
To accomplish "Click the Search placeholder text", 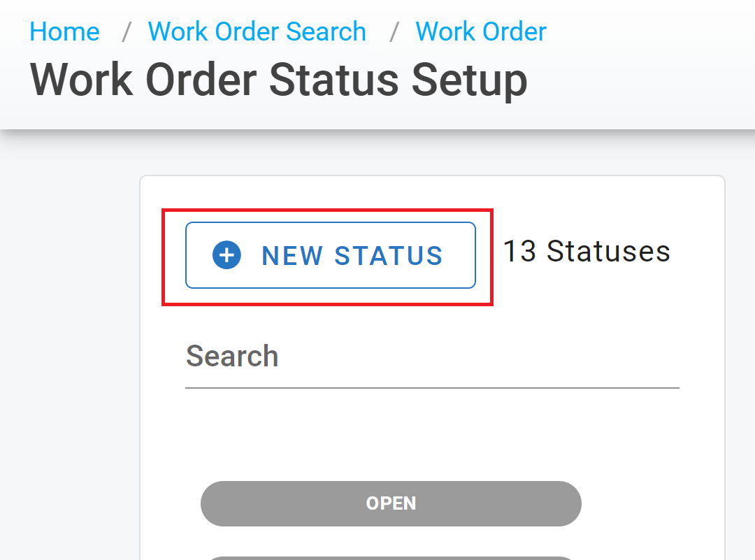I will [x=232, y=356].
